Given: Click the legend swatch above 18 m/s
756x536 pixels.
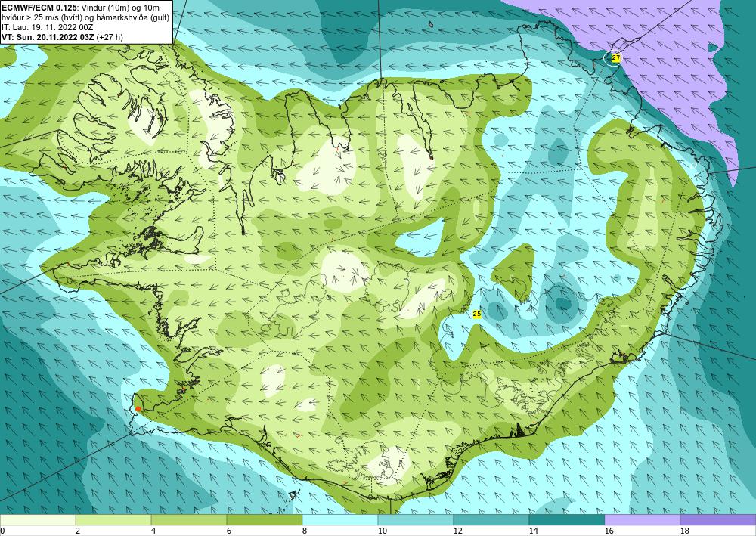Looking at the screenshot, I should [718, 520].
